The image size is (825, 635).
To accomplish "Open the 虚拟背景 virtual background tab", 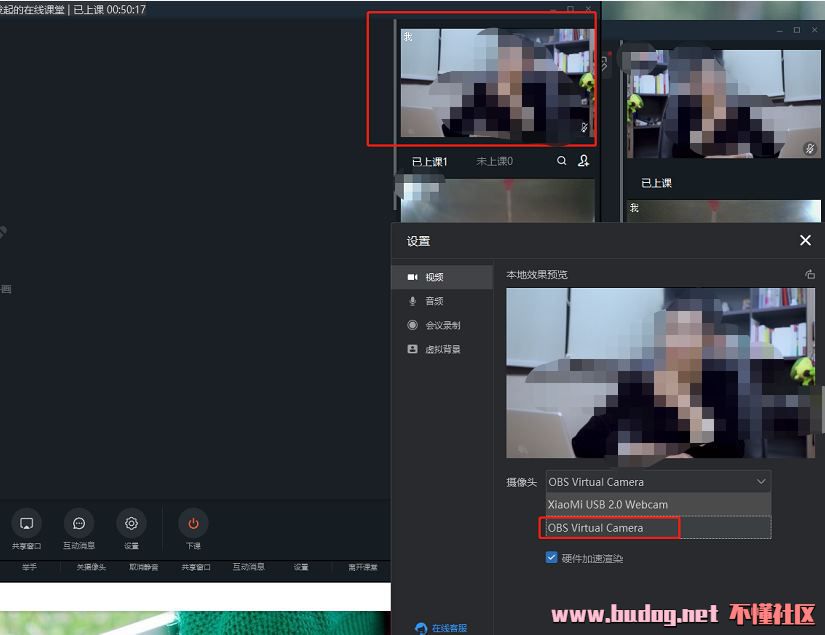I will click(440, 349).
